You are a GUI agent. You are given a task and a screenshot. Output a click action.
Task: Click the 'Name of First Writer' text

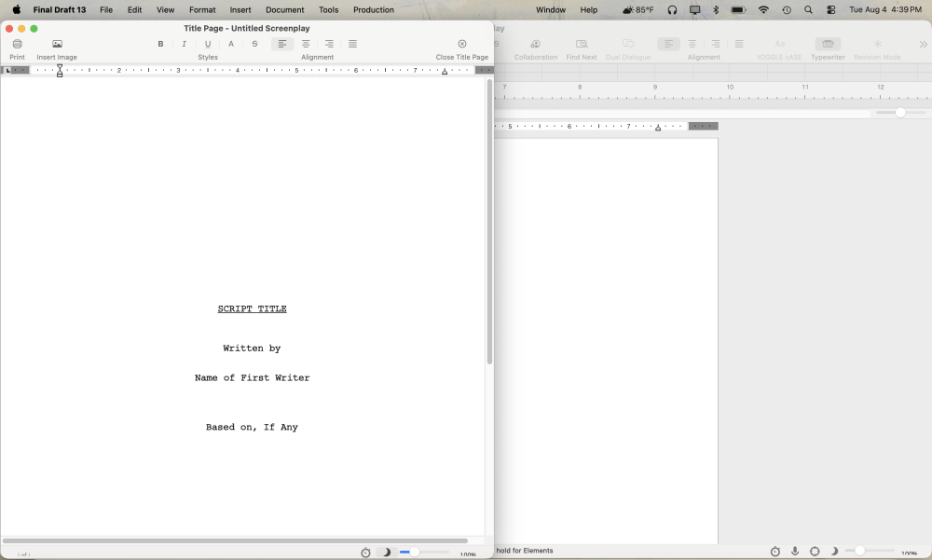(x=252, y=377)
